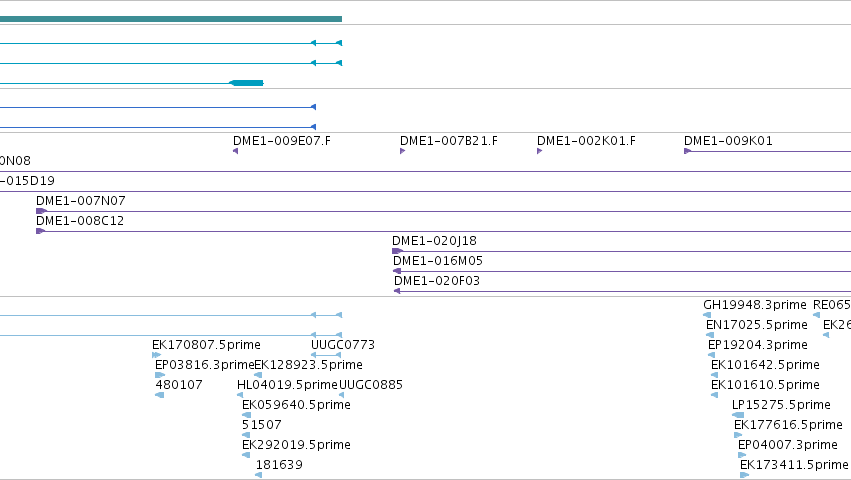The image size is (851, 480).
Task: Click the DME1-020F03 label
Action: tap(437, 281)
